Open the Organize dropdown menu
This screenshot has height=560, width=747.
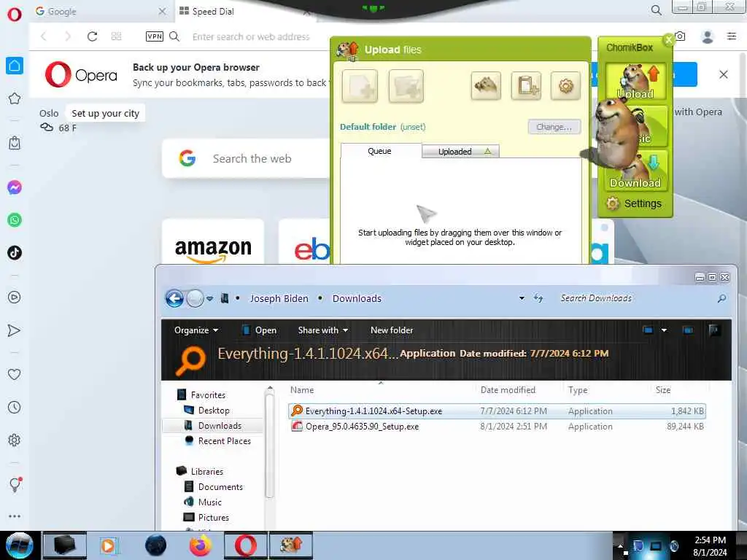(196, 330)
